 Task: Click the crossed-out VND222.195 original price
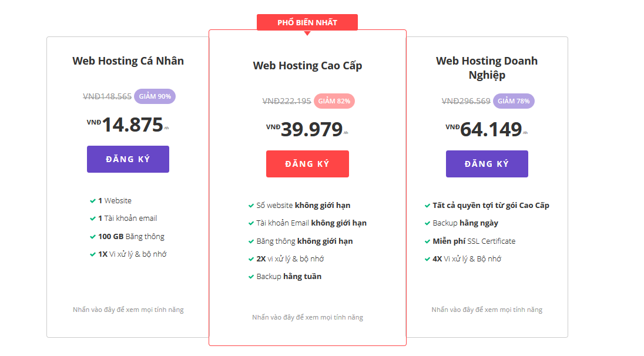tap(286, 100)
